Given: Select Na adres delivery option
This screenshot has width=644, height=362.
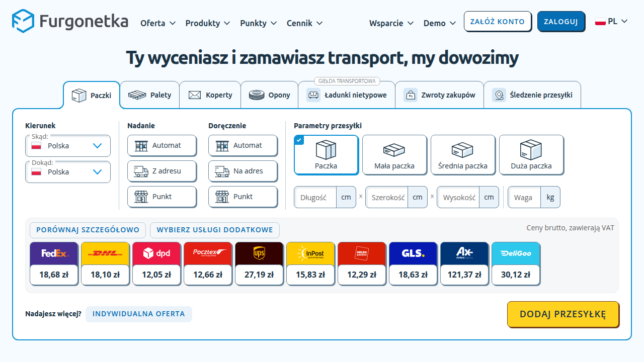Looking at the screenshot, I should (x=243, y=171).
